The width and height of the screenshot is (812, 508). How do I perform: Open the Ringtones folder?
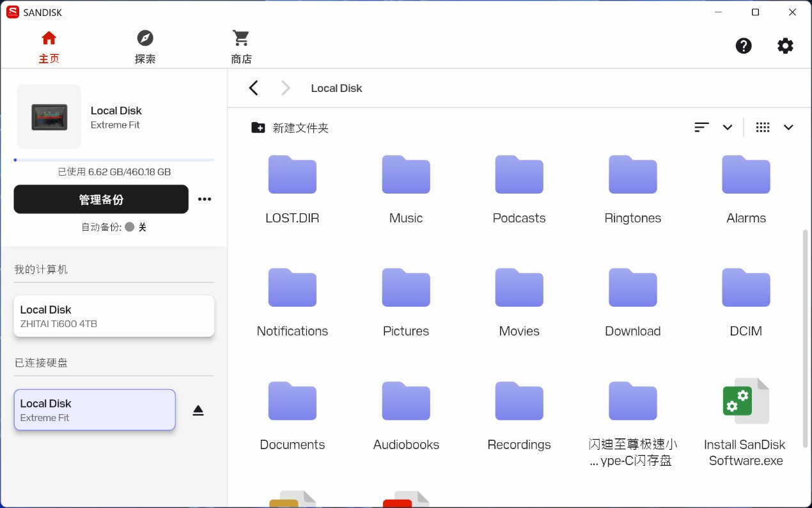click(x=633, y=190)
